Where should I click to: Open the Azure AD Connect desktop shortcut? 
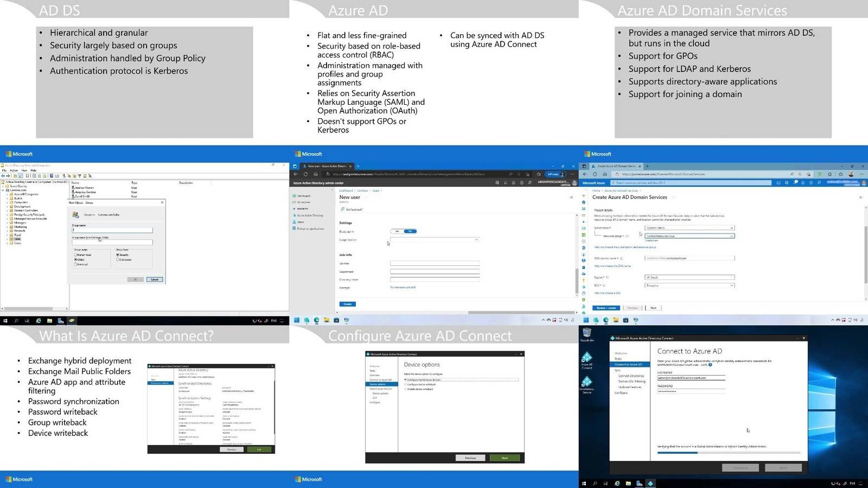pos(587,359)
